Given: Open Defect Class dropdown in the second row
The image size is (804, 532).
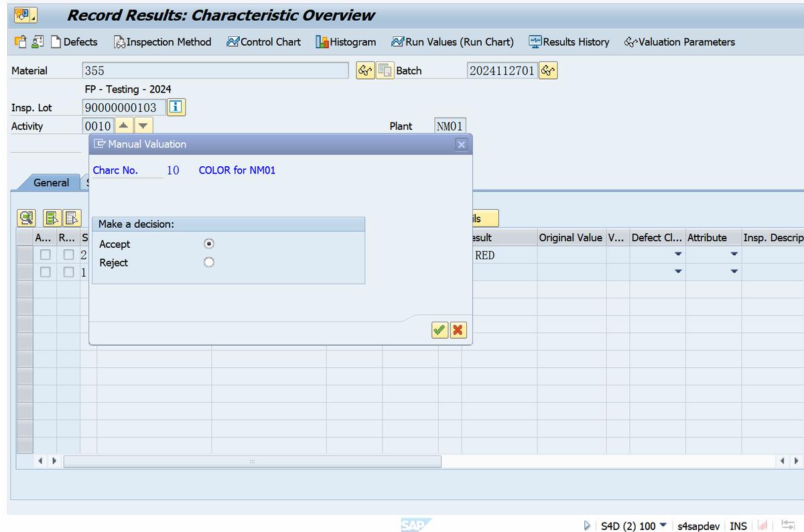Looking at the screenshot, I should (x=678, y=271).
